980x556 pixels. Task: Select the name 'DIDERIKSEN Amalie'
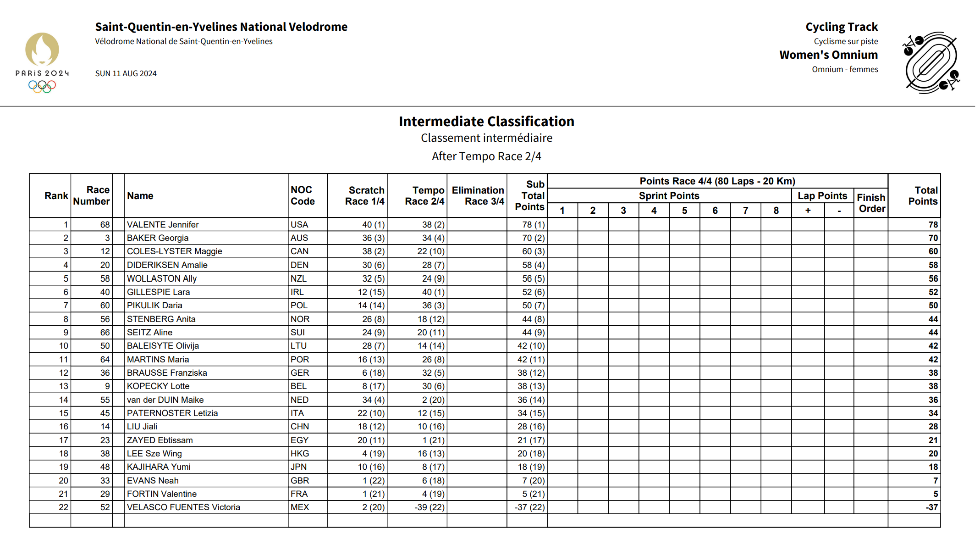point(167,265)
